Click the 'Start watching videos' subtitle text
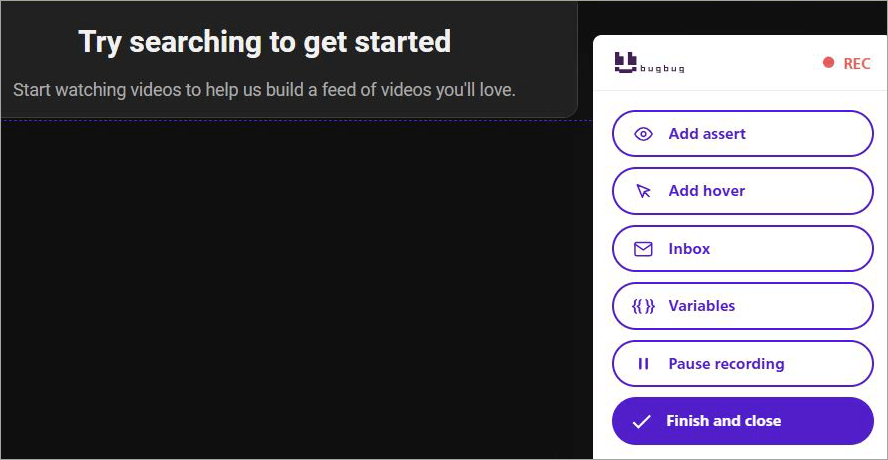Image resolution: width=888 pixels, height=460 pixels. pos(264,90)
